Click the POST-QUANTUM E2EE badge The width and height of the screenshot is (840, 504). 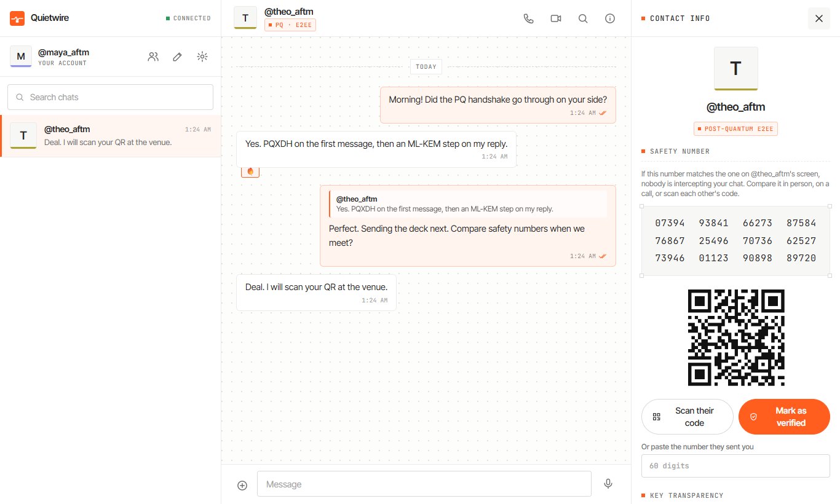click(735, 129)
